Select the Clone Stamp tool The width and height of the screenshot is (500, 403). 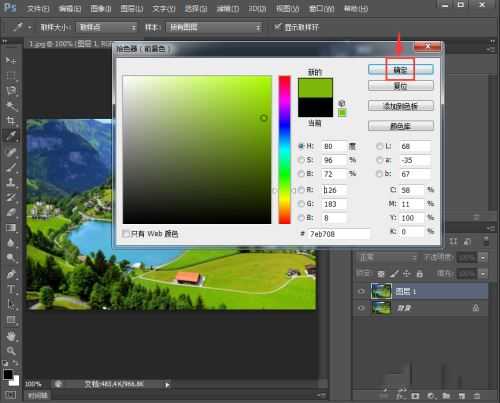click(x=11, y=182)
